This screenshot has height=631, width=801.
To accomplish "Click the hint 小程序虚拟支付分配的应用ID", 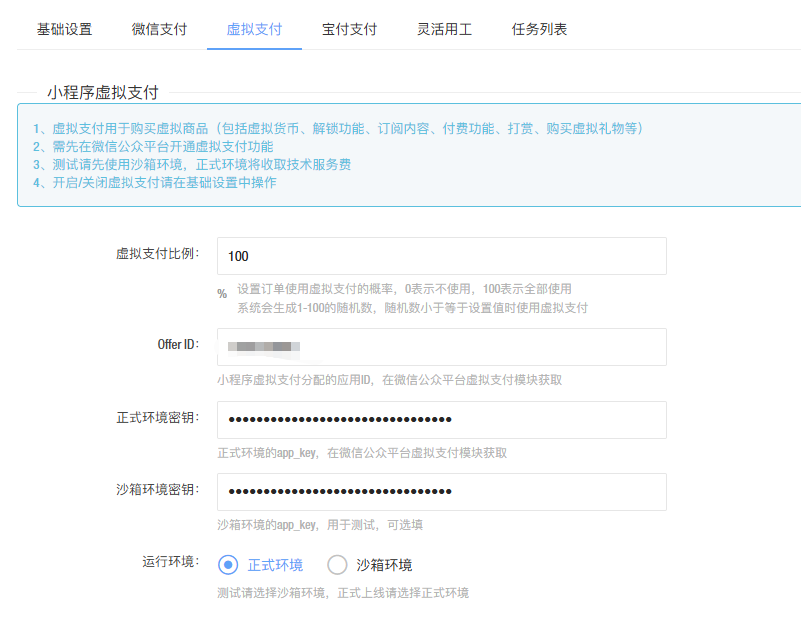I will [389, 380].
